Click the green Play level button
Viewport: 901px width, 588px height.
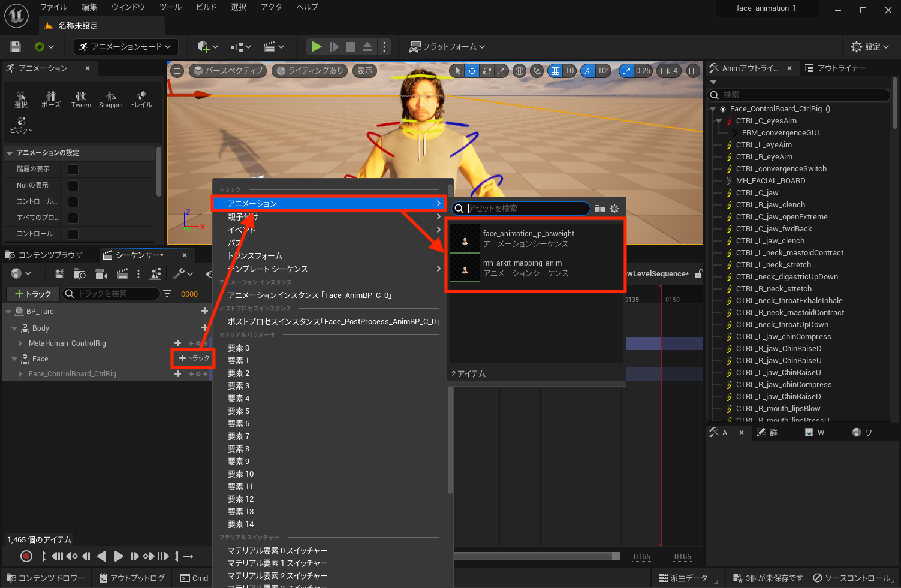[x=317, y=47]
